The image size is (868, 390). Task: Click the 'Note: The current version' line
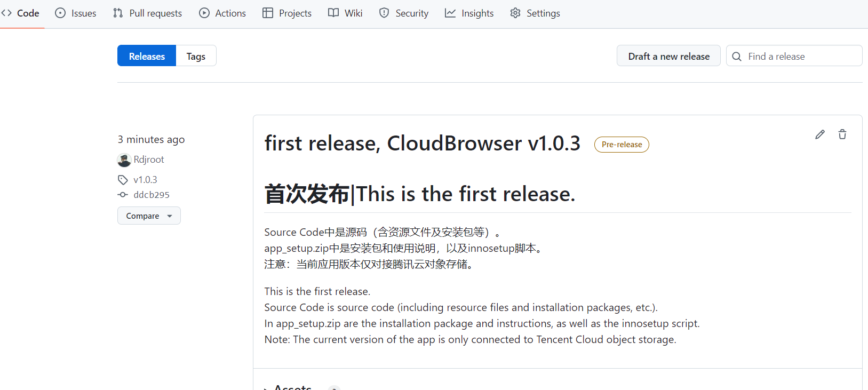(471, 339)
